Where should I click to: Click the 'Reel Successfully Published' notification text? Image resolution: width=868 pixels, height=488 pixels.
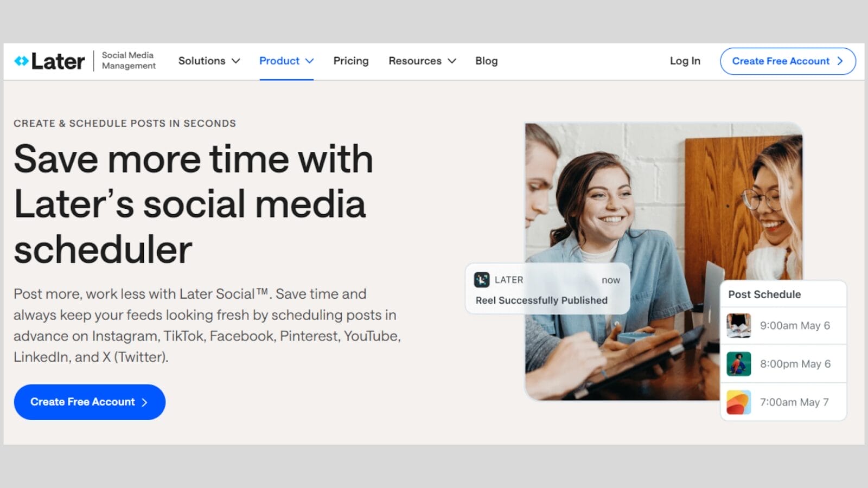coord(541,300)
